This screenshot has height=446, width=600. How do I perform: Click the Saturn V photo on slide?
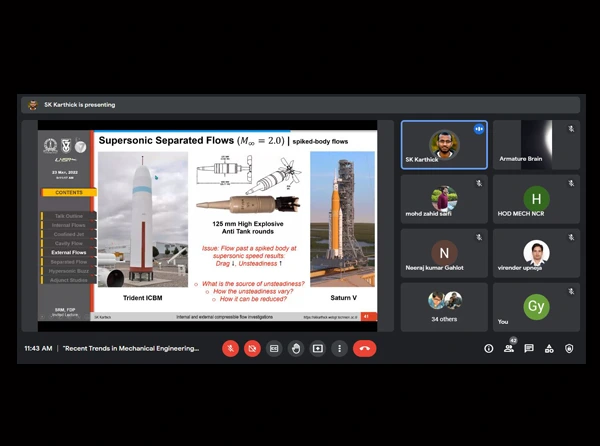(x=342, y=219)
